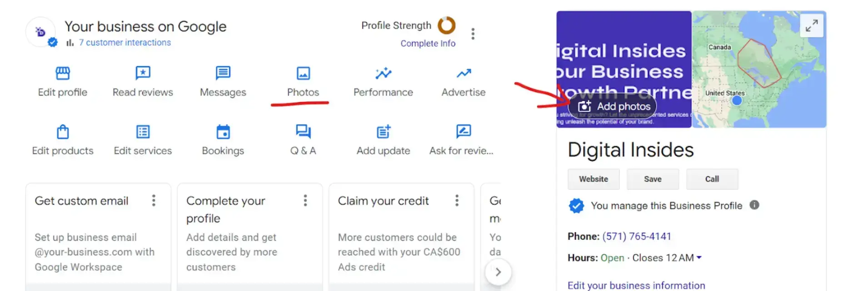868x291 pixels.
Task: Open Edit your business information link
Action: coord(636,285)
